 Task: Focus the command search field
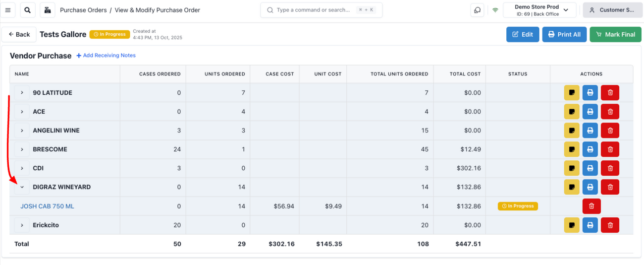tap(321, 10)
